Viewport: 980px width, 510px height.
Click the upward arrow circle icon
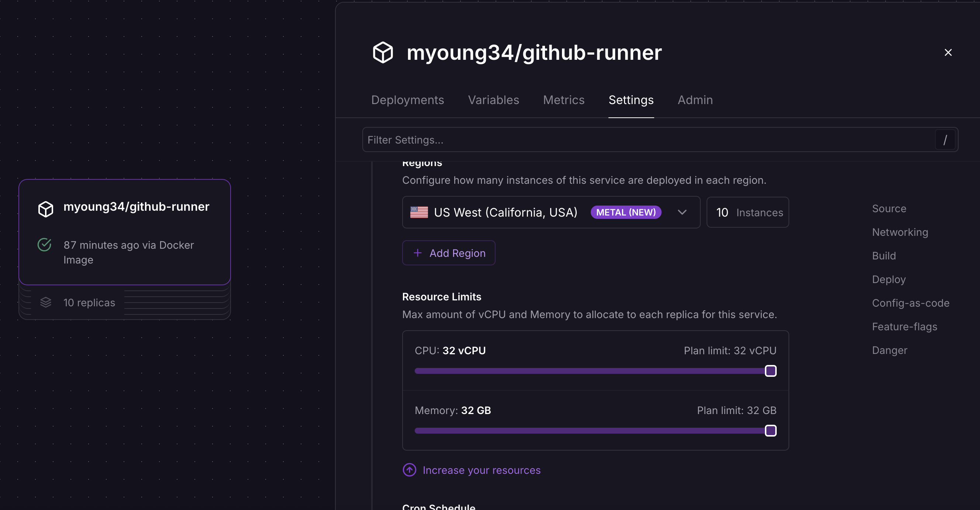coord(409,470)
